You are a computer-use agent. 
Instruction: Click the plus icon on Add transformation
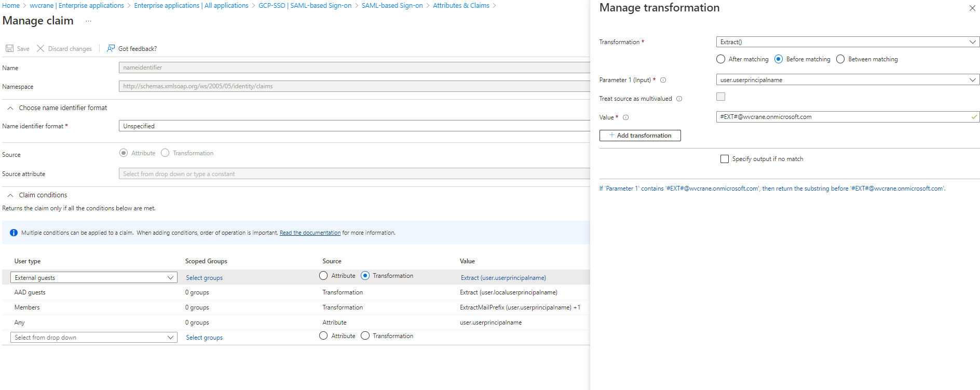[612, 135]
